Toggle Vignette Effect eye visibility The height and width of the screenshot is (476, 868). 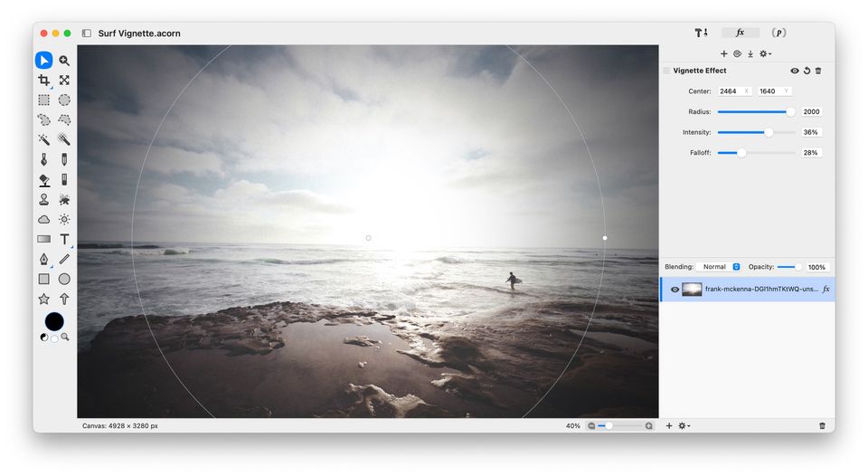[795, 71]
